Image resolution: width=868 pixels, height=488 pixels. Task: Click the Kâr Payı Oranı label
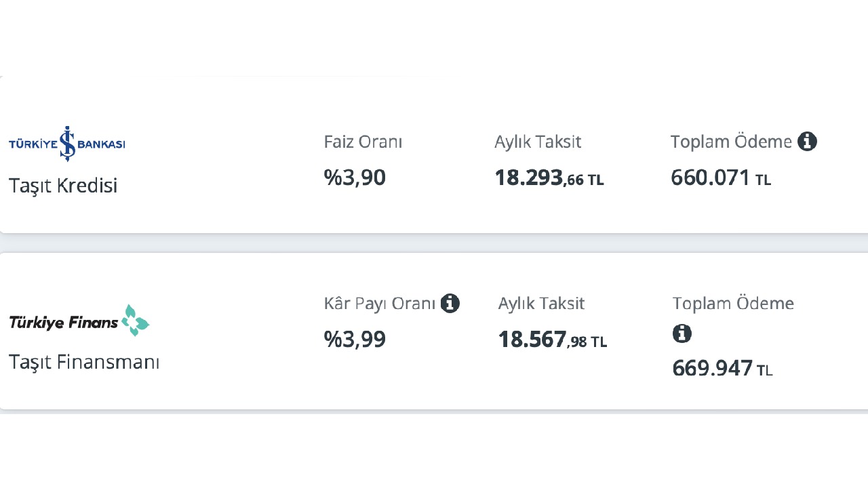[x=380, y=304]
